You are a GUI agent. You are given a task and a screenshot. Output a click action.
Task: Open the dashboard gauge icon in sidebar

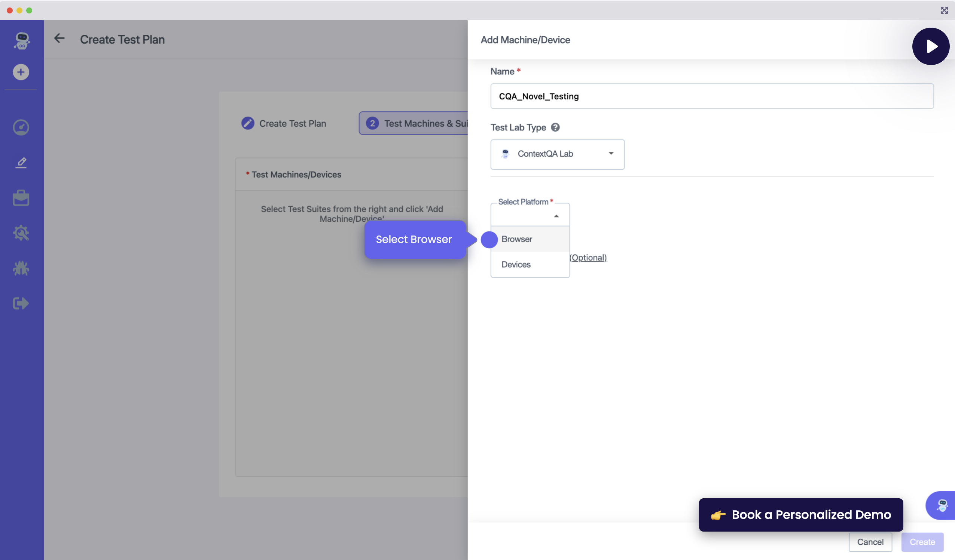21,127
